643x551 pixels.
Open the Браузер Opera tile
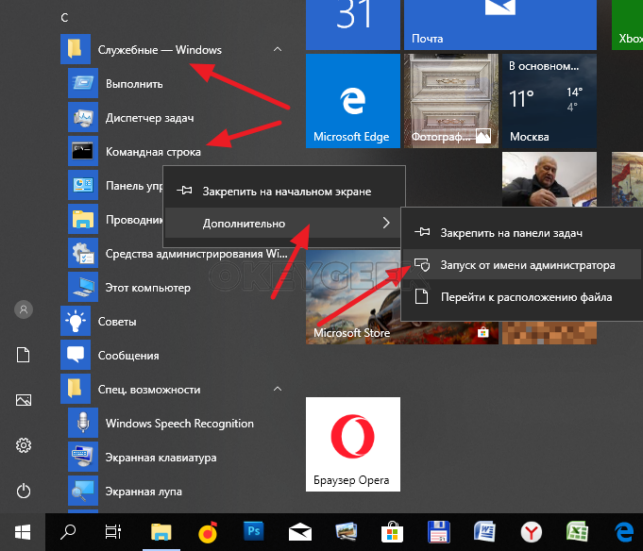tap(353, 444)
